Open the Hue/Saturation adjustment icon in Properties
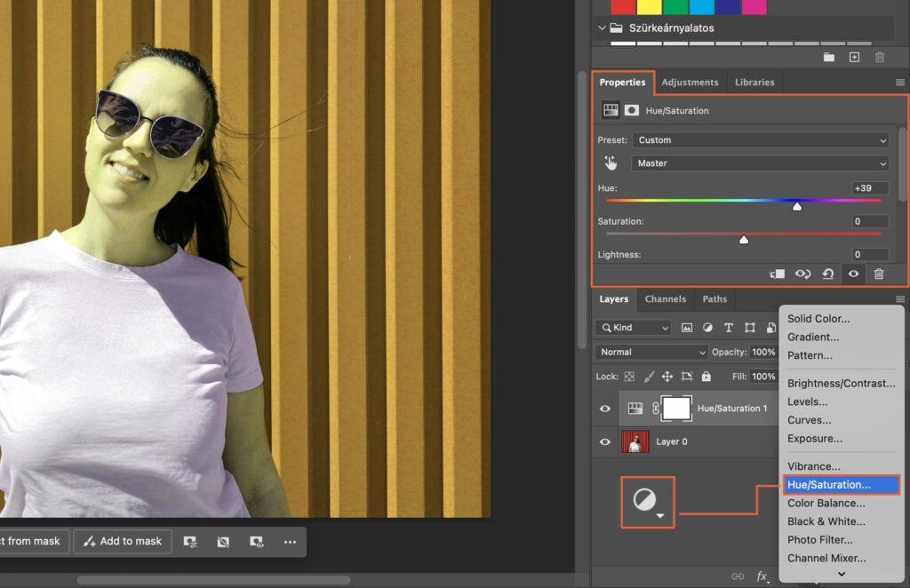 pos(611,110)
